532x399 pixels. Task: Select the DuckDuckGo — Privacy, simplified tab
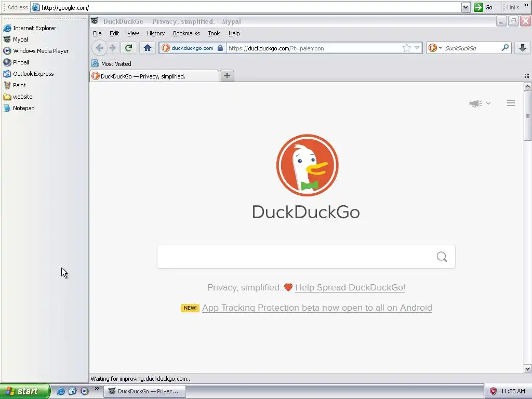[x=154, y=76]
